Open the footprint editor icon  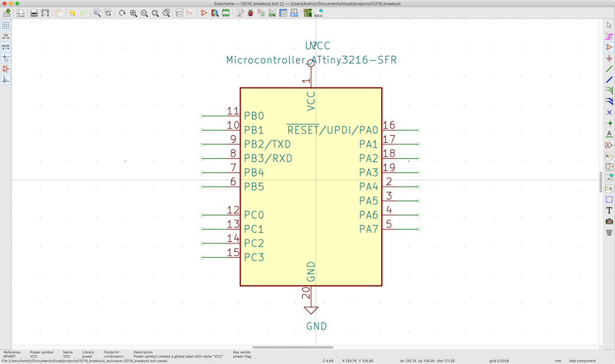coord(225,13)
